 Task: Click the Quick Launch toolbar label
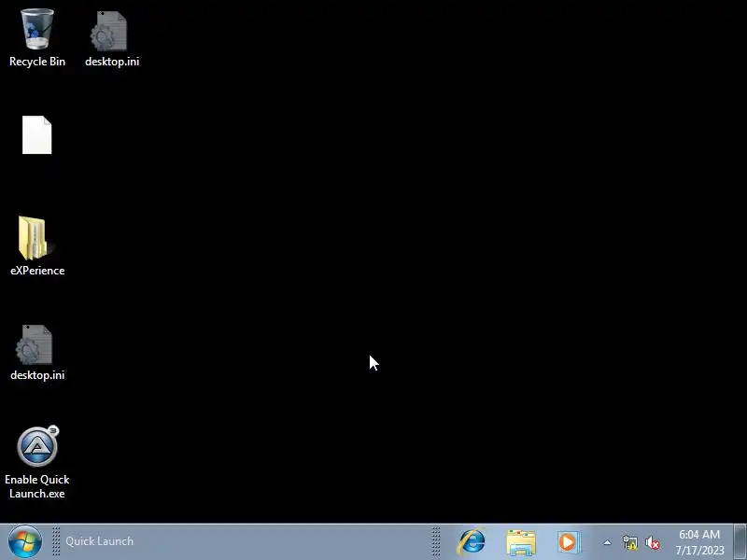pyautogui.click(x=99, y=541)
